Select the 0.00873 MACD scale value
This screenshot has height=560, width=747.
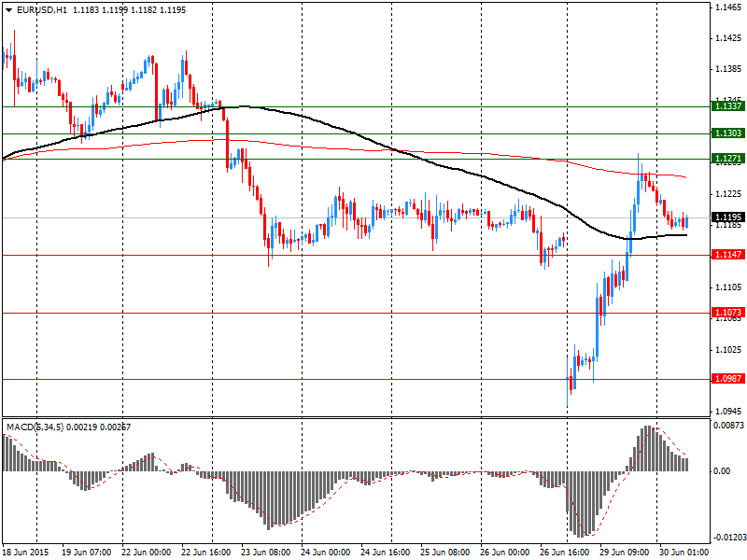(728, 425)
